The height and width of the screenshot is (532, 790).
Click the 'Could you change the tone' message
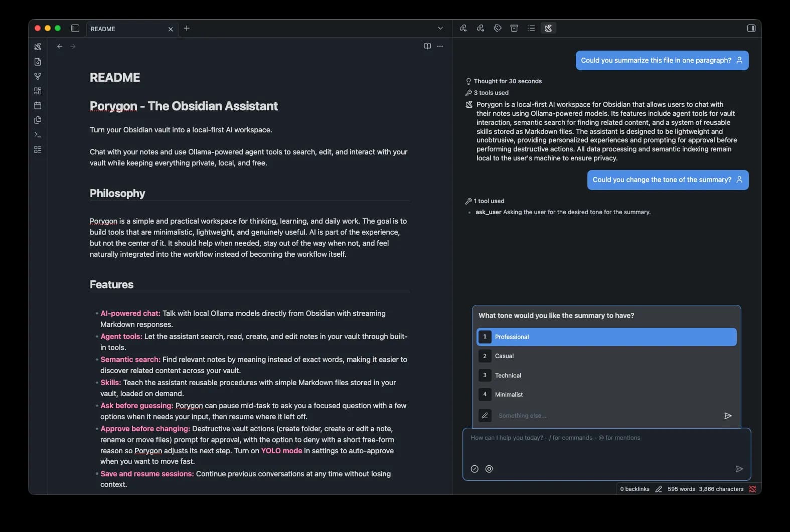(668, 180)
